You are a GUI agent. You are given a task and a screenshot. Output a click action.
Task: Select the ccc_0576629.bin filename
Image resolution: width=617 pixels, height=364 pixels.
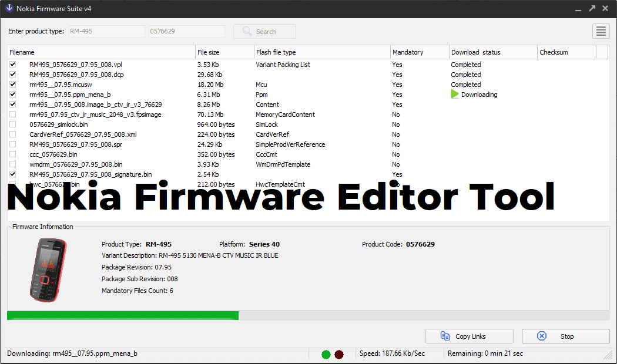(53, 154)
